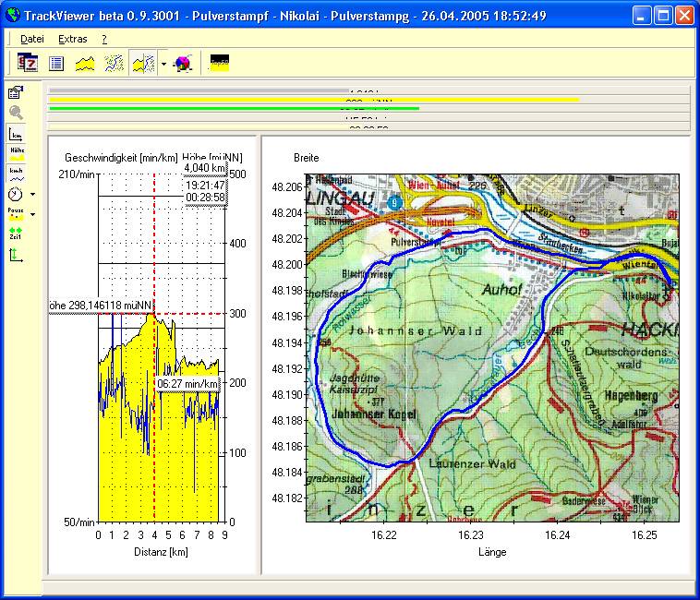Expand dropdown arrow beside profile-and-map view button
The width and height of the screenshot is (700, 600).
[163, 65]
